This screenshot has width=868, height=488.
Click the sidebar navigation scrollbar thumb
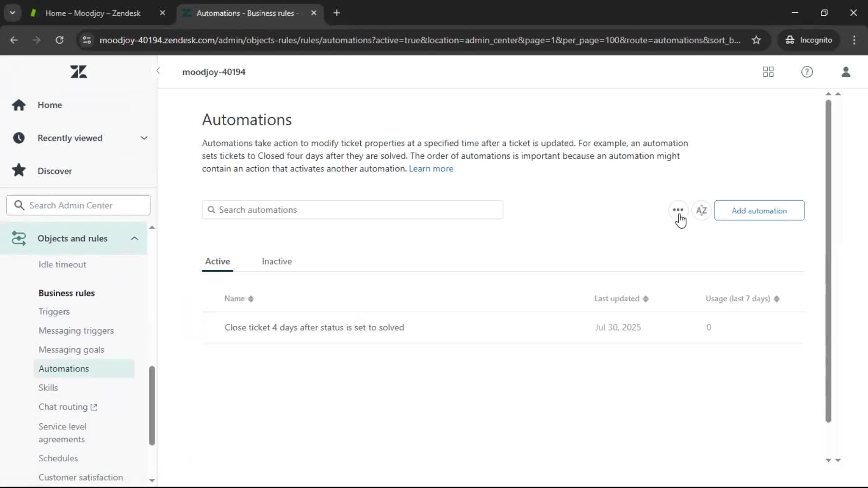tap(152, 406)
